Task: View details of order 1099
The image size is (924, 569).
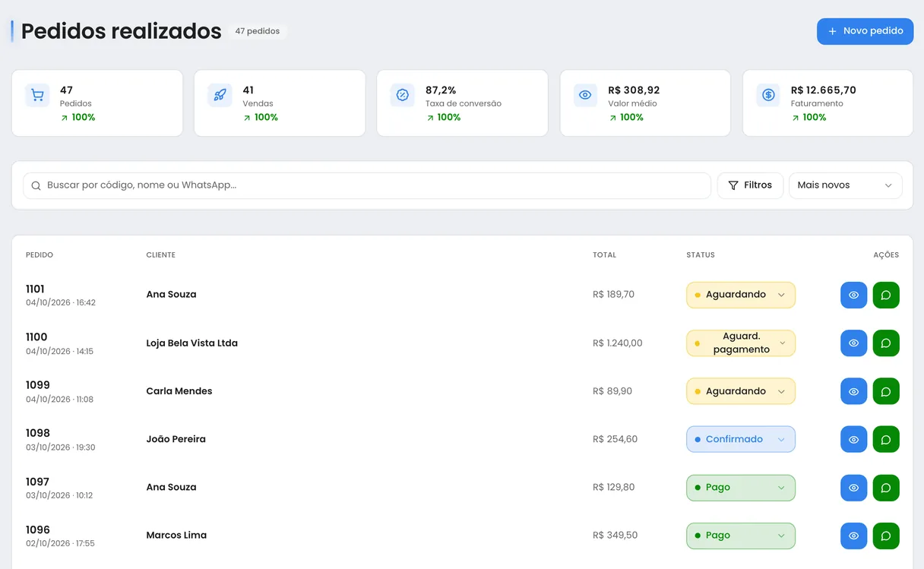Action: pos(853,391)
